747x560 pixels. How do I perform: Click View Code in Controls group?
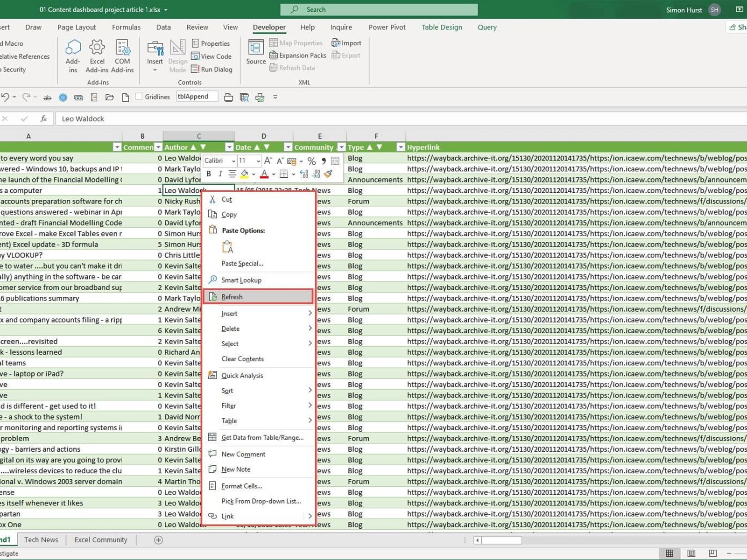pos(211,56)
